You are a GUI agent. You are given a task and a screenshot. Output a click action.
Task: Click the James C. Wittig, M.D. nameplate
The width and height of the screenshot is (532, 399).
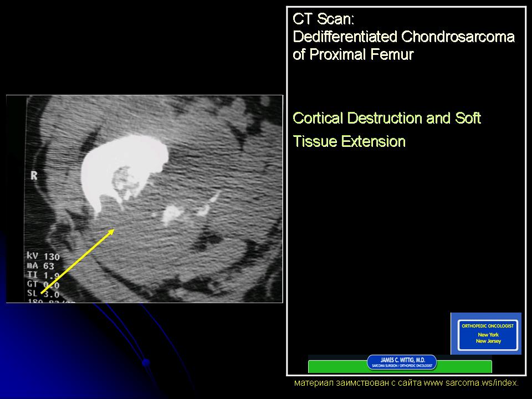[402, 362]
